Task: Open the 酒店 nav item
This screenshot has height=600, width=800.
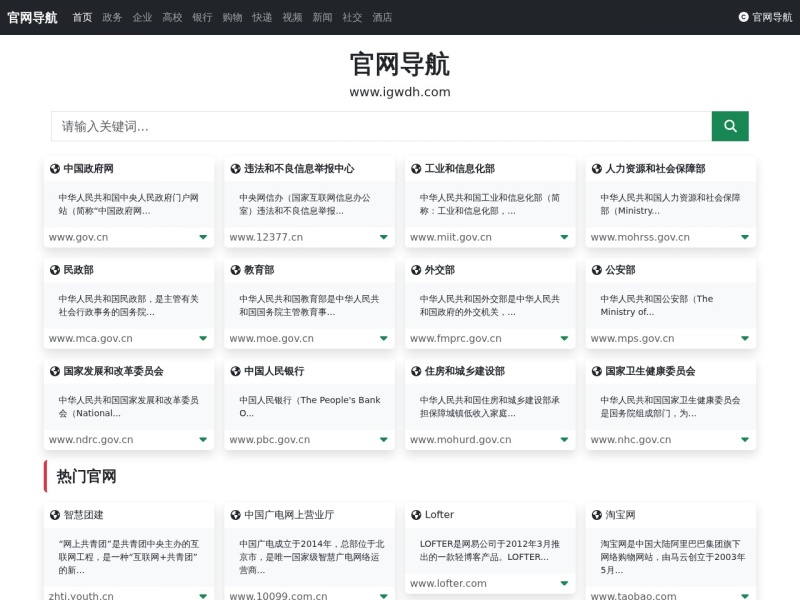Action: 382,17
